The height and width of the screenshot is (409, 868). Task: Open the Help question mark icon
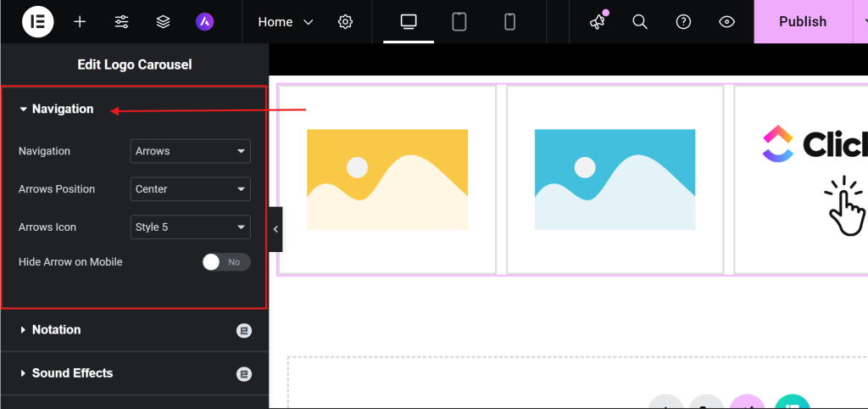tap(684, 21)
